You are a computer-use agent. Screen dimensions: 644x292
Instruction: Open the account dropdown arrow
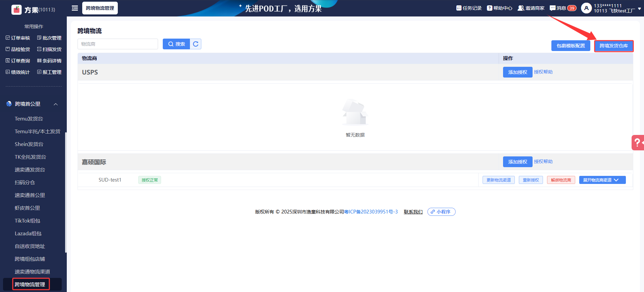[x=639, y=9]
